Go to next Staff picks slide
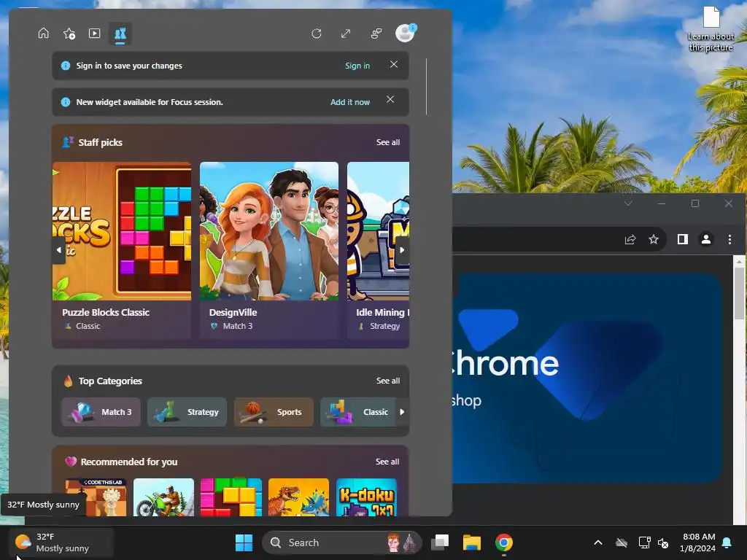The image size is (747, 560). [402, 250]
